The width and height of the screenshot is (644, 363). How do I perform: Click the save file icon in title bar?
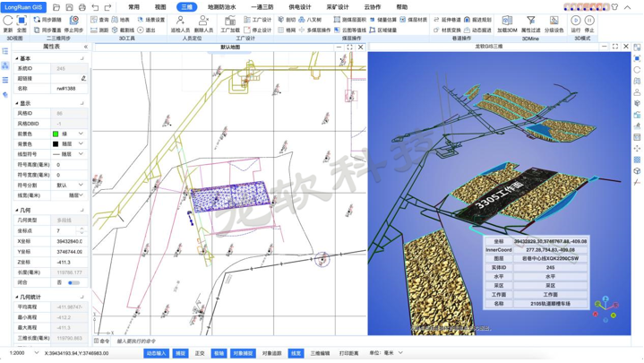tap(69, 7)
